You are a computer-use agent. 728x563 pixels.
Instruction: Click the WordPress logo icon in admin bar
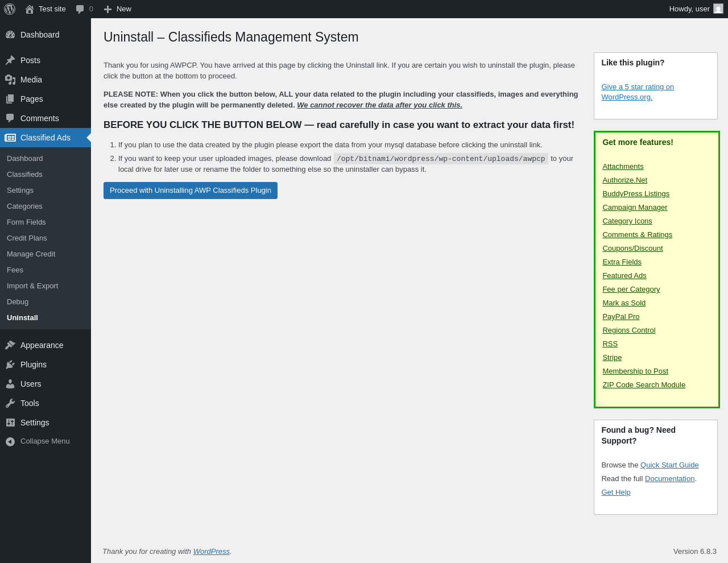point(10,9)
